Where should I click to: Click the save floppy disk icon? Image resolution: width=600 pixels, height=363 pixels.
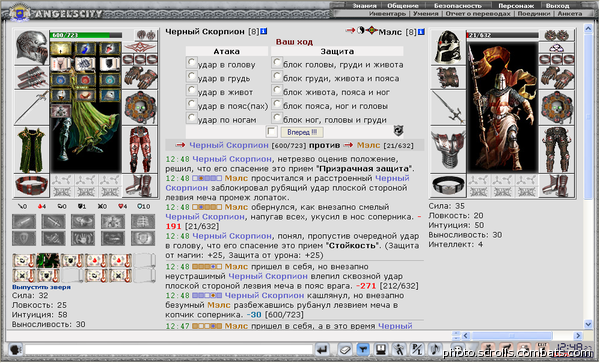point(380,349)
